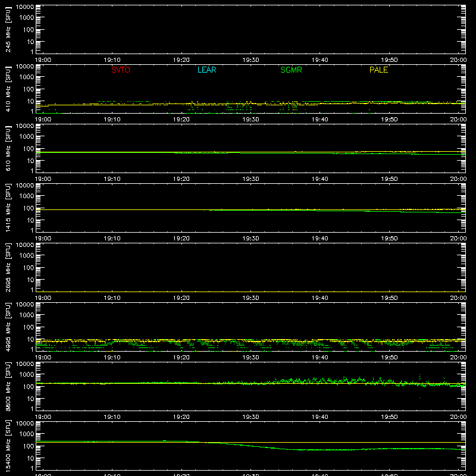Select the 610 MHz [SFU] axis title
This screenshot has height=476, width=476.
(x=8, y=148)
